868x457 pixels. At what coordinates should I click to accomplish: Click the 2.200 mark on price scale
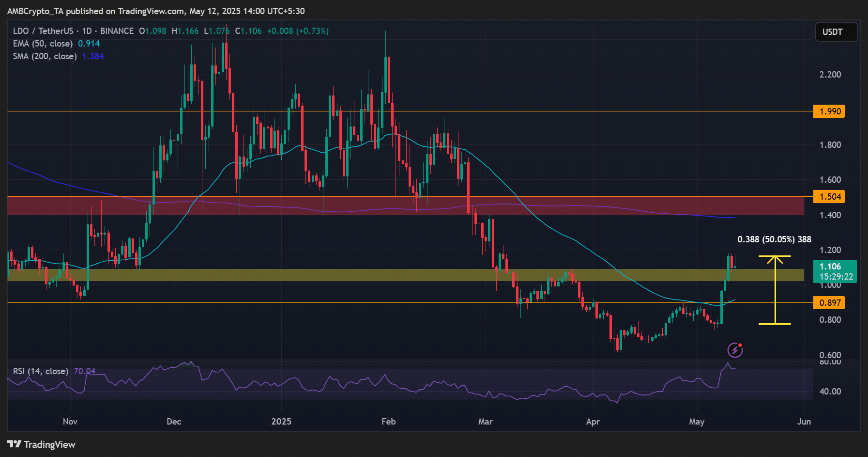click(830, 75)
